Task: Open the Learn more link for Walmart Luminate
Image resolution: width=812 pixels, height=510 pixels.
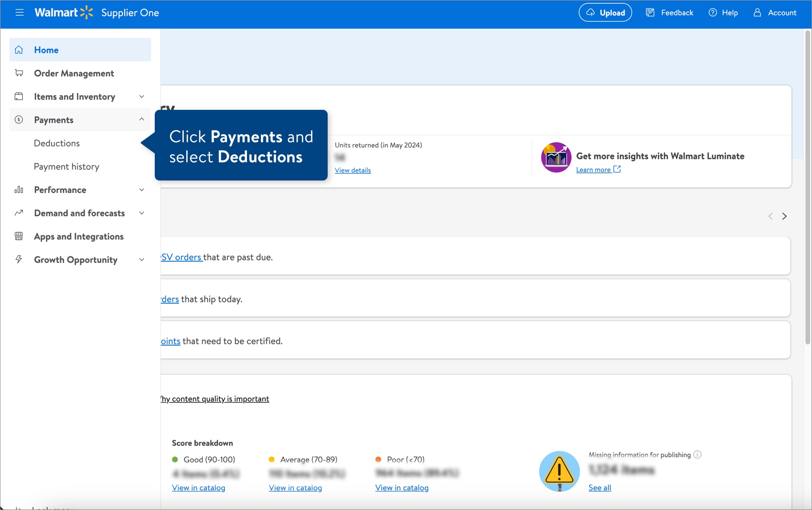Action: click(x=594, y=169)
